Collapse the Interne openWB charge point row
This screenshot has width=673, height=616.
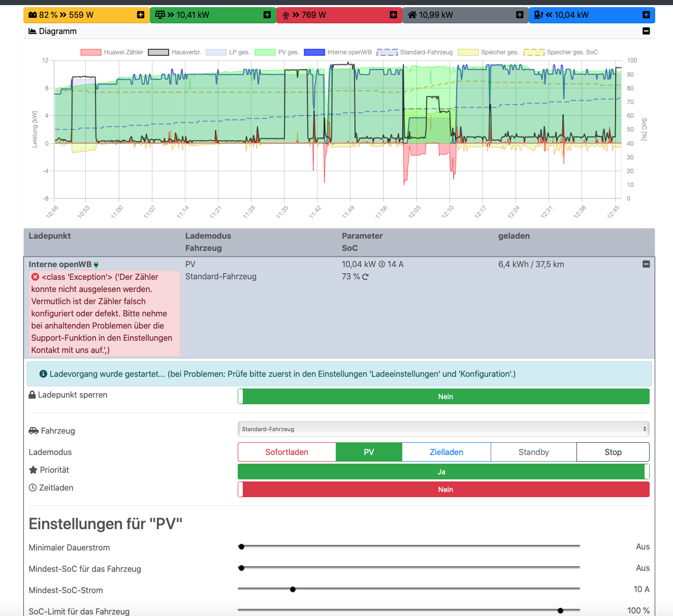[x=646, y=264]
